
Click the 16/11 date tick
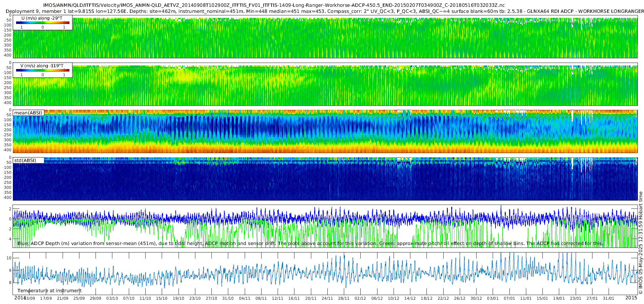[x=294, y=298]
